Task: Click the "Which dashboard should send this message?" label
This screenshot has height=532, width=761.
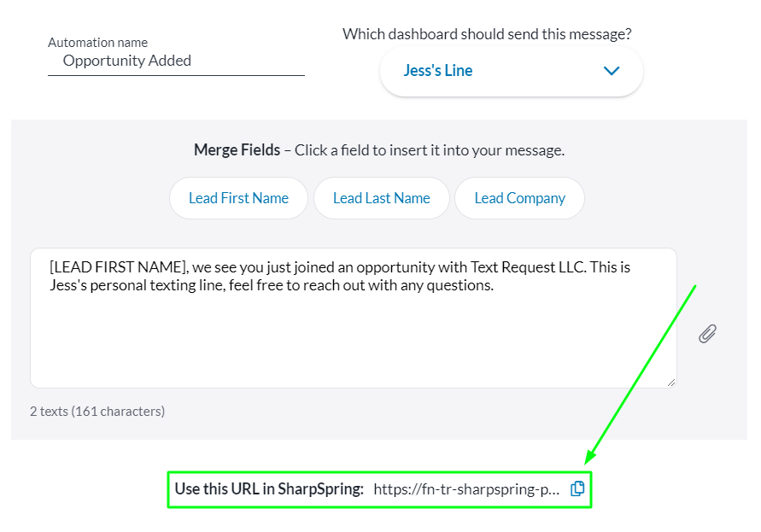Action: 487,34
